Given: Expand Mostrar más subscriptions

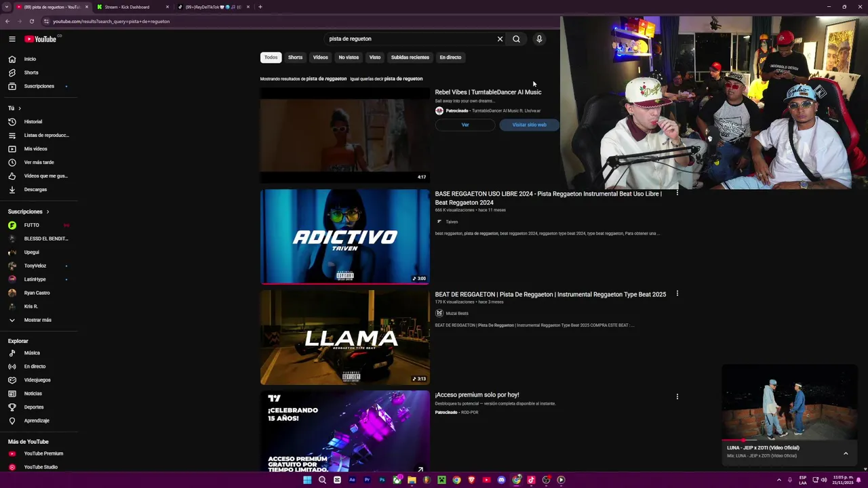Looking at the screenshot, I should [39, 320].
